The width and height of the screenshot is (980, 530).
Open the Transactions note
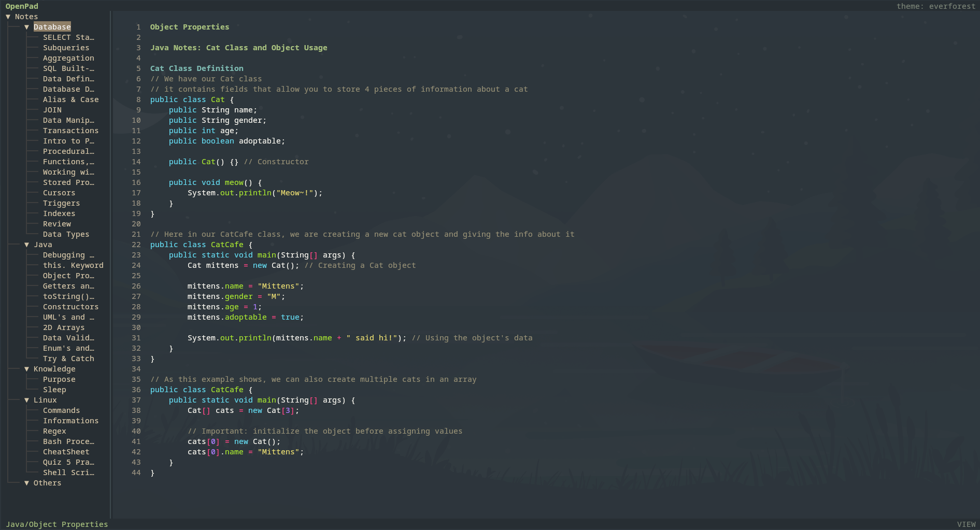pos(71,131)
